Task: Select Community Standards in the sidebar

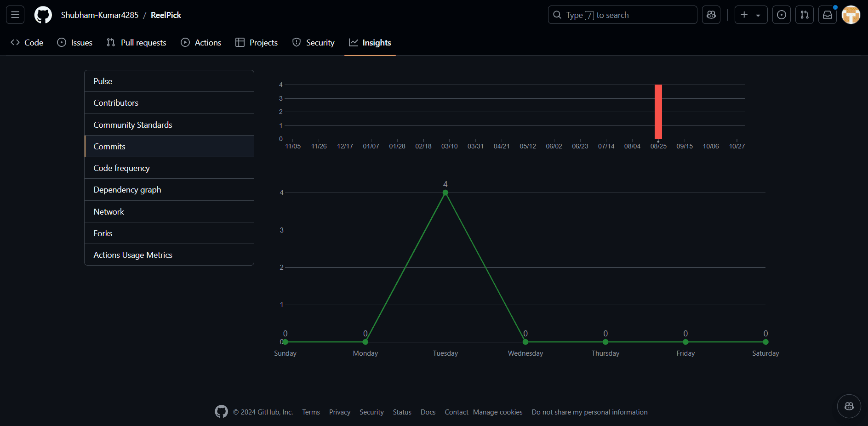Action: tap(169, 125)
